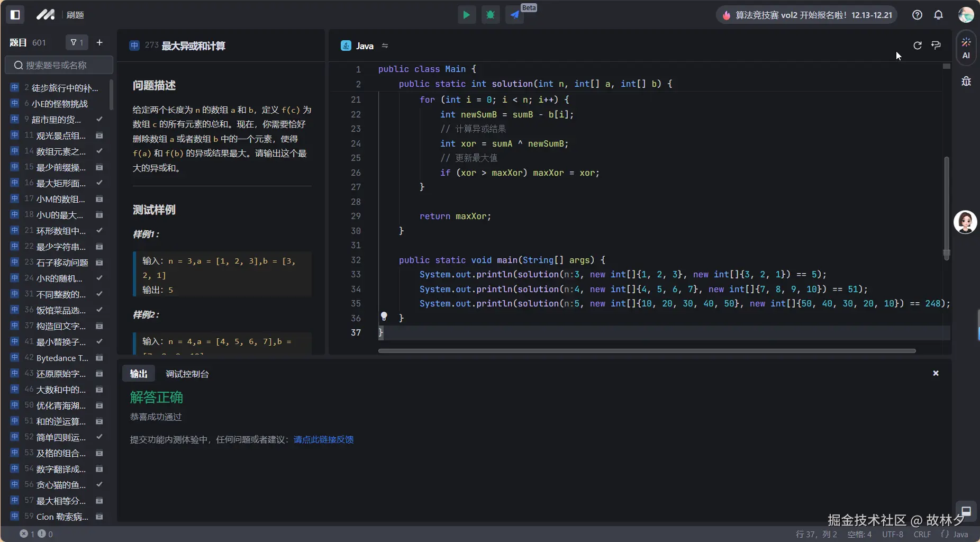Open the user avatar menu
The height and width of the screenshot is (542, 980).
pos(966,15)
